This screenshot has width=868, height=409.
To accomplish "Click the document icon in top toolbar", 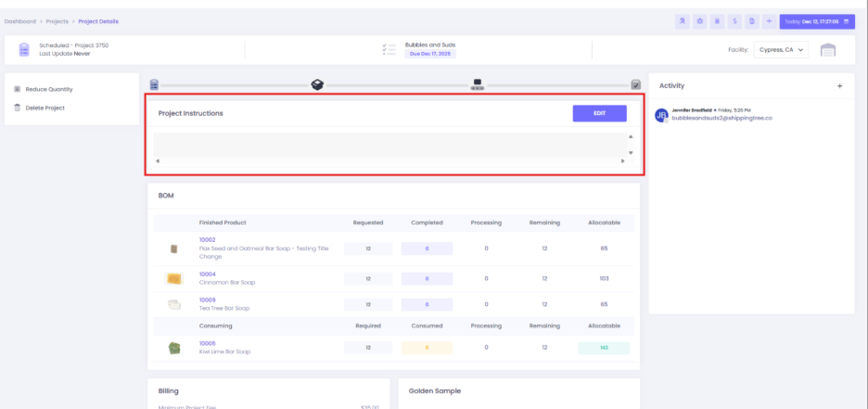I will coord(752,21).
